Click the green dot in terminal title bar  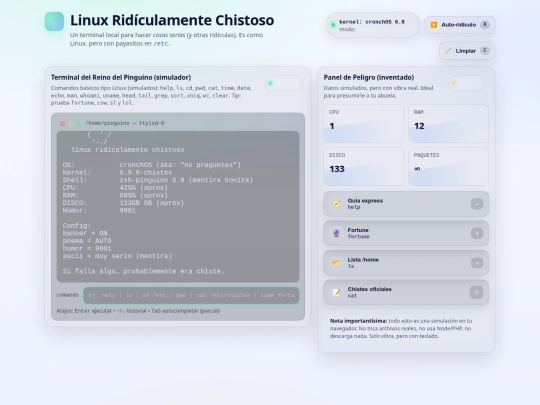(x=78, y=123)
